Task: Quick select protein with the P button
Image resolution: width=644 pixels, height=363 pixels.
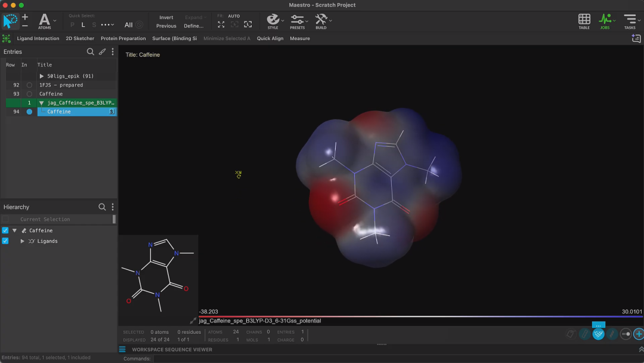Action: (72, 24)
